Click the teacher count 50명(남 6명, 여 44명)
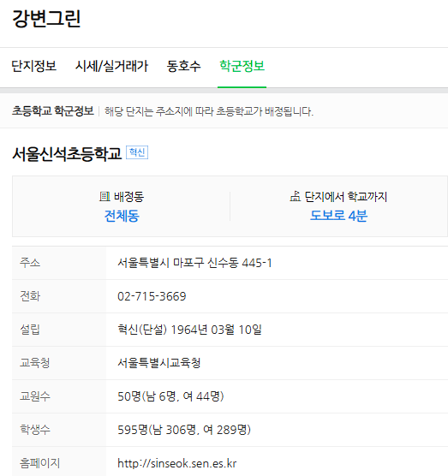This screenshot has height=476, width=448. pyautogui.click(x=170, y=396)
